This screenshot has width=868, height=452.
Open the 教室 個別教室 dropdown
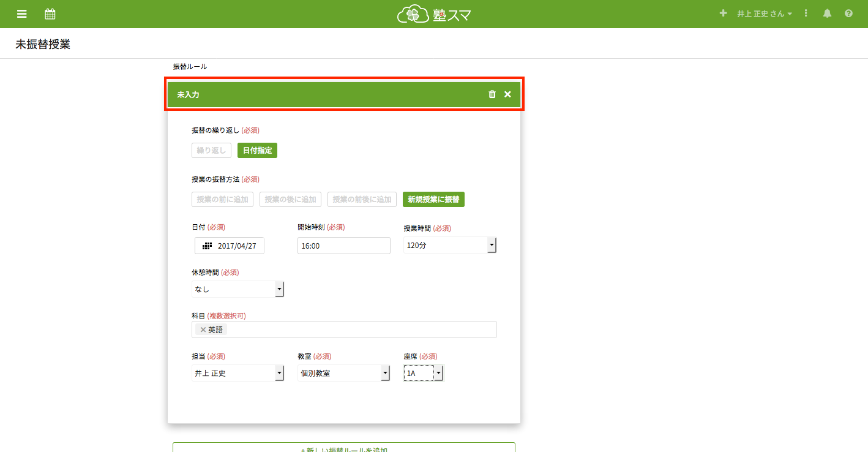coord(343,373)
